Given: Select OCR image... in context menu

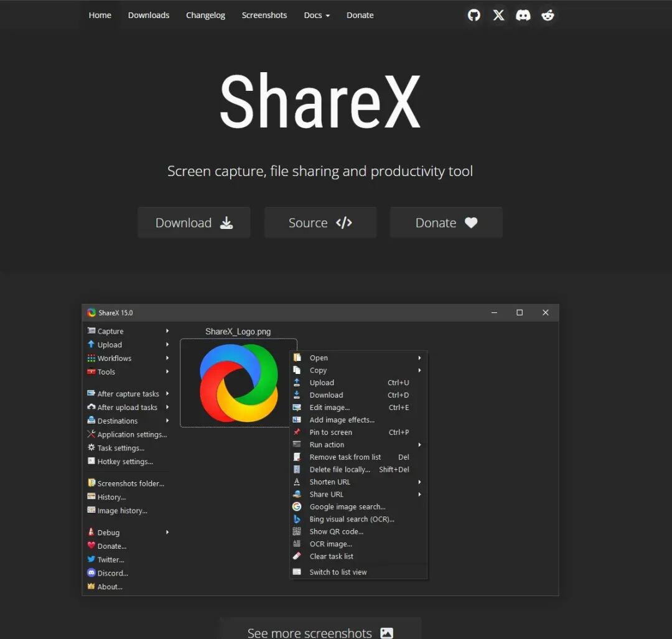Looking at the screenshot, I should 359,544.
